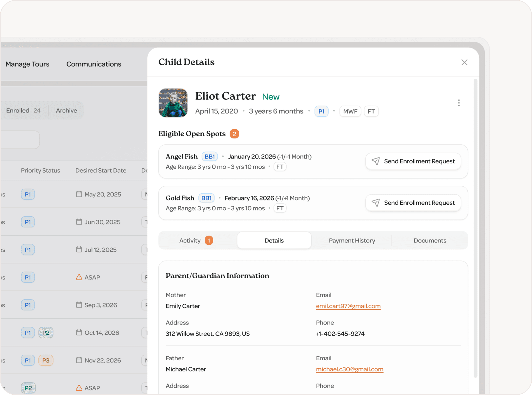Click the paper plane icon for Gold Fish
The width and height of the screenshot is (532, 395).
click(x=376, y=203)
